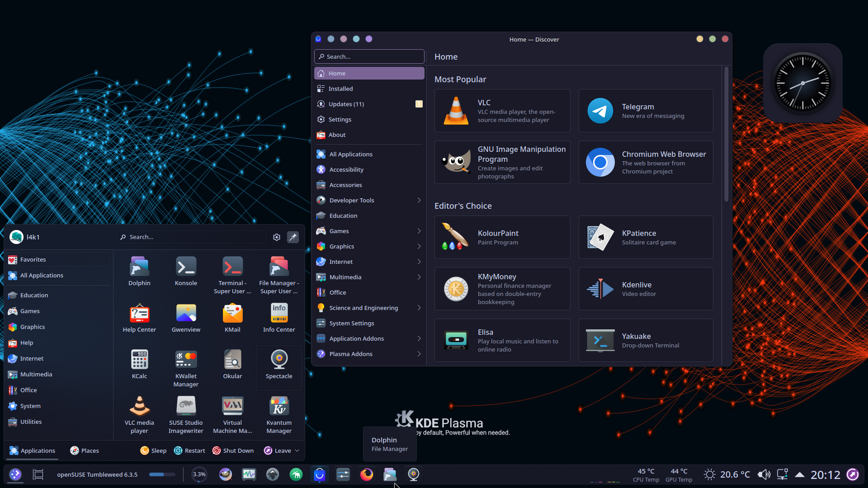Expand Application Addons category
This screenshot has height=488, width=868.
tap(419, 338)
